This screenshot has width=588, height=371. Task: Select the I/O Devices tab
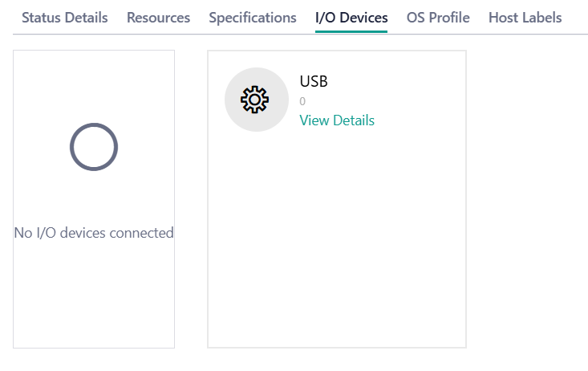point(351,18)
